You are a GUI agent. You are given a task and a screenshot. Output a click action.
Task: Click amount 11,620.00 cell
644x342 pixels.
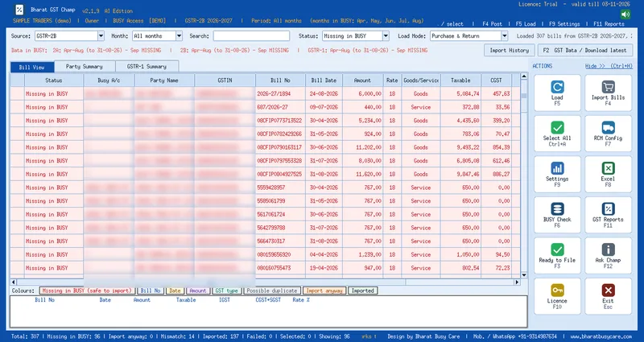click(x=363, y=174)
